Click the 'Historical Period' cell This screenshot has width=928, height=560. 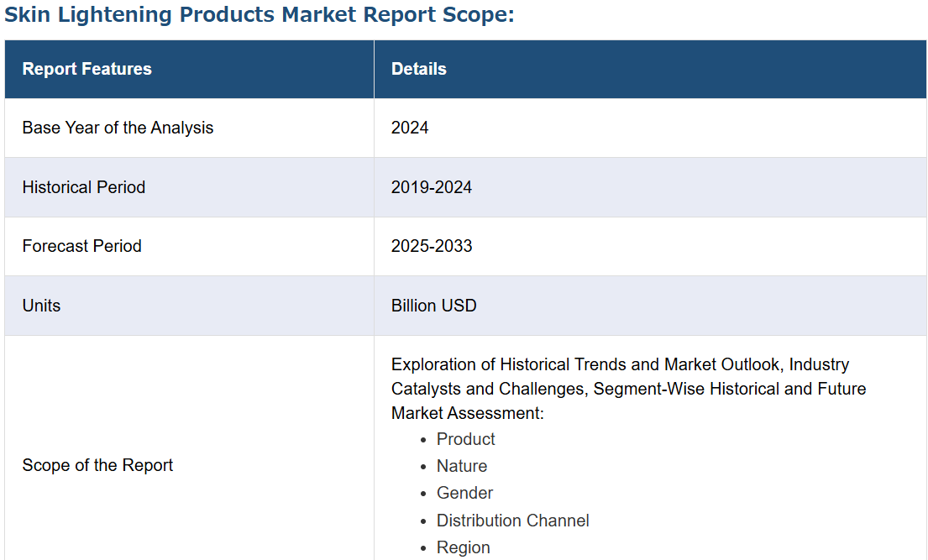coord(190,187)
